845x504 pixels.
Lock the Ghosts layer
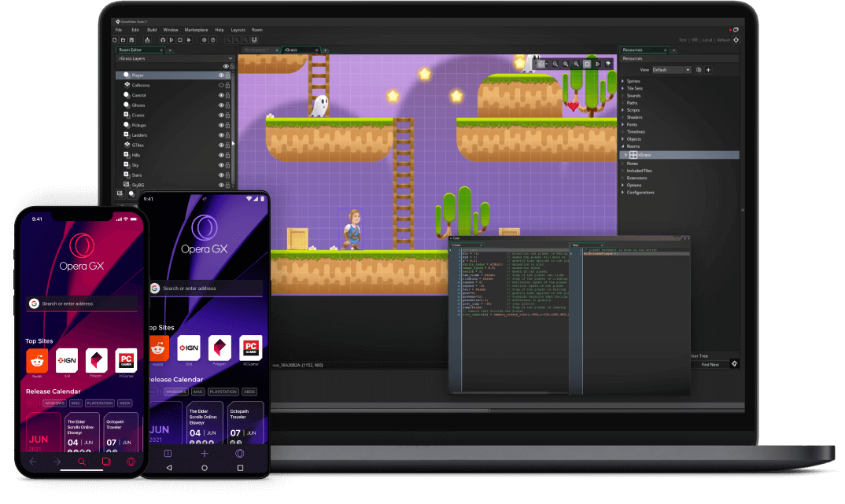click(227, 105)
